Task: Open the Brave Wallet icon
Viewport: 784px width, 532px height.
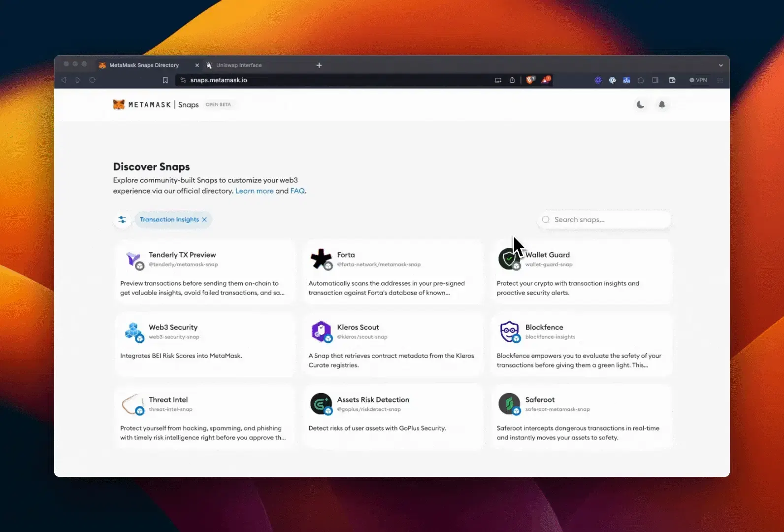Action: (x=672, y=80)
